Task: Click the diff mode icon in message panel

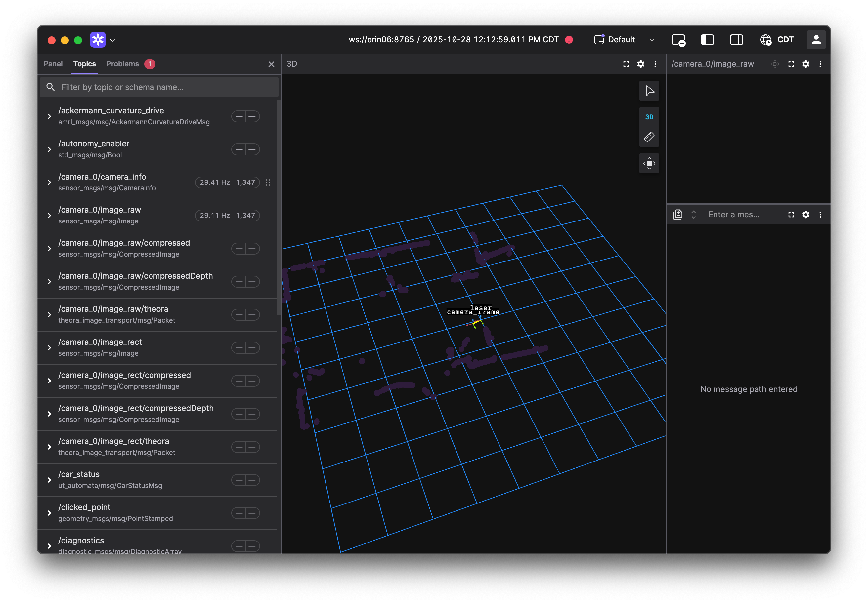Action: pos(678,215)
